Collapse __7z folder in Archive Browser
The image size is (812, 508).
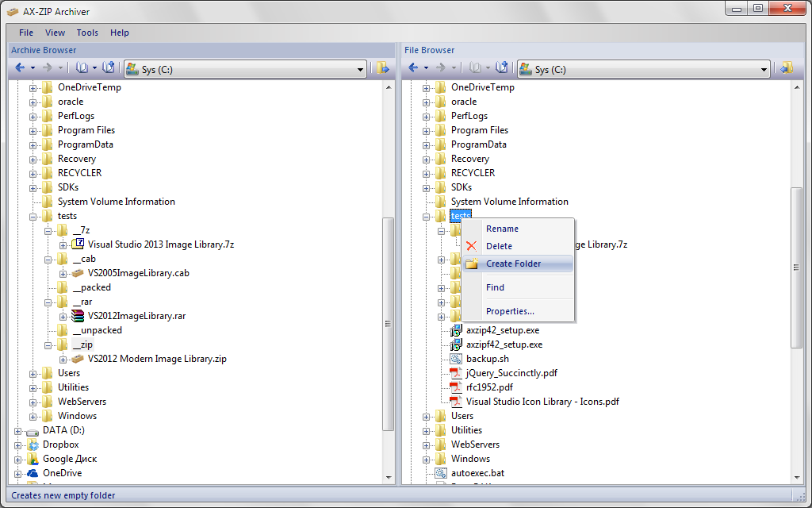(48, 231)
